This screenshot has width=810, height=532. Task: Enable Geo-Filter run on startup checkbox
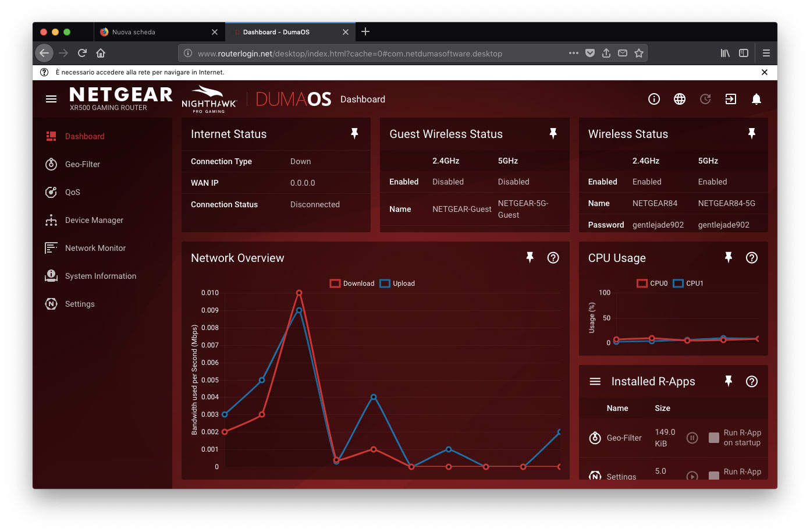tap(714, 438)
